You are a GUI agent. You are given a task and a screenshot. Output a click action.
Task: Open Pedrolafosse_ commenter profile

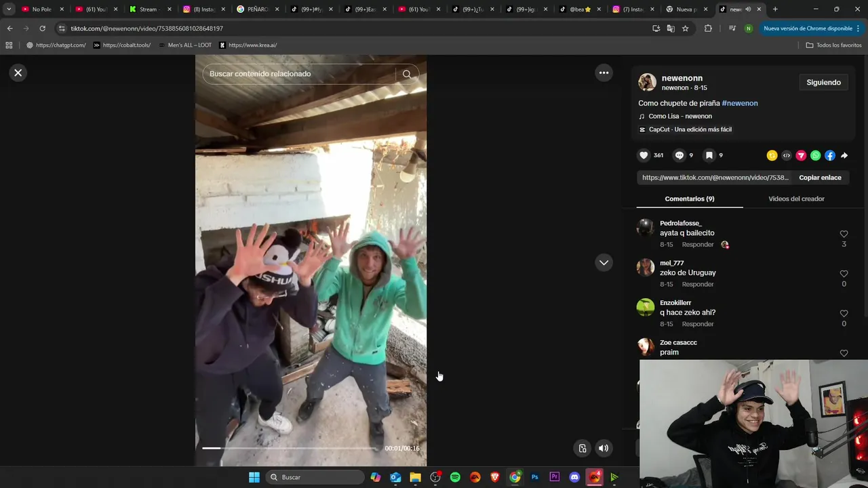point(681,223)
